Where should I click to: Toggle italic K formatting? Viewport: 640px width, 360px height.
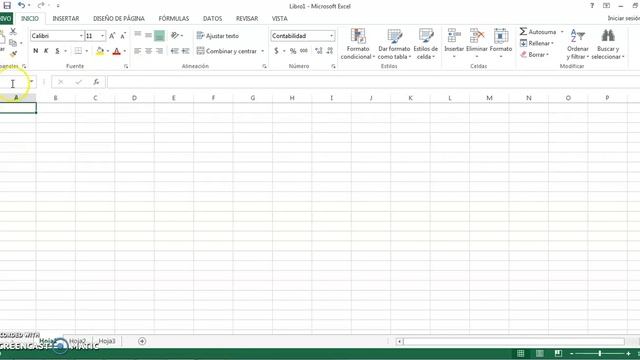click(46, 51)
